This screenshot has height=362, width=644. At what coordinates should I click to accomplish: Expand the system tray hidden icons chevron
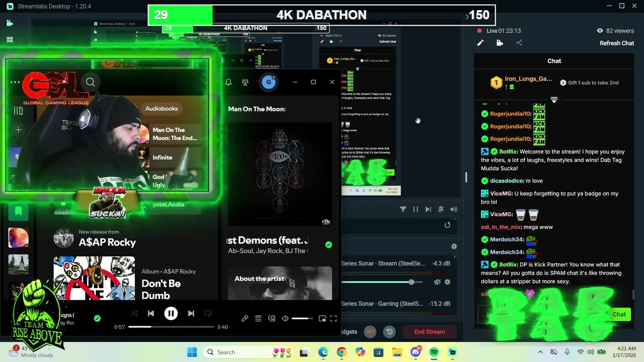click(x=540, y=352)
